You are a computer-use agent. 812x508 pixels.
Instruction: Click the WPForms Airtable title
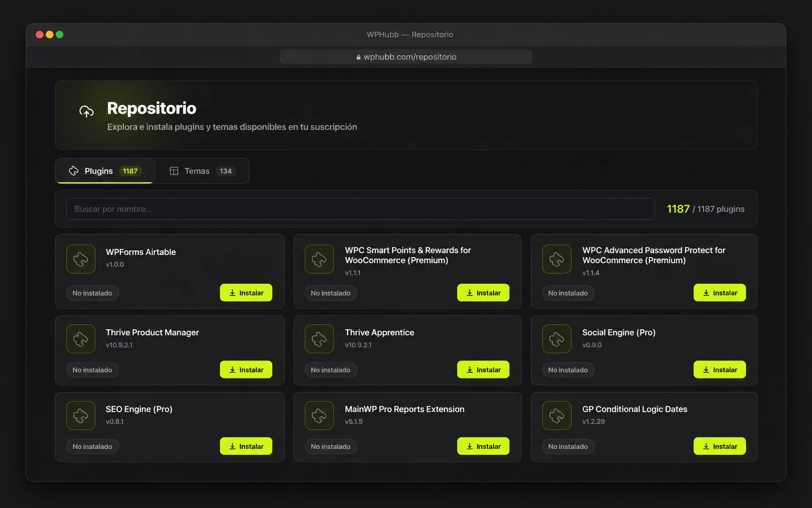tap(141, 252)
